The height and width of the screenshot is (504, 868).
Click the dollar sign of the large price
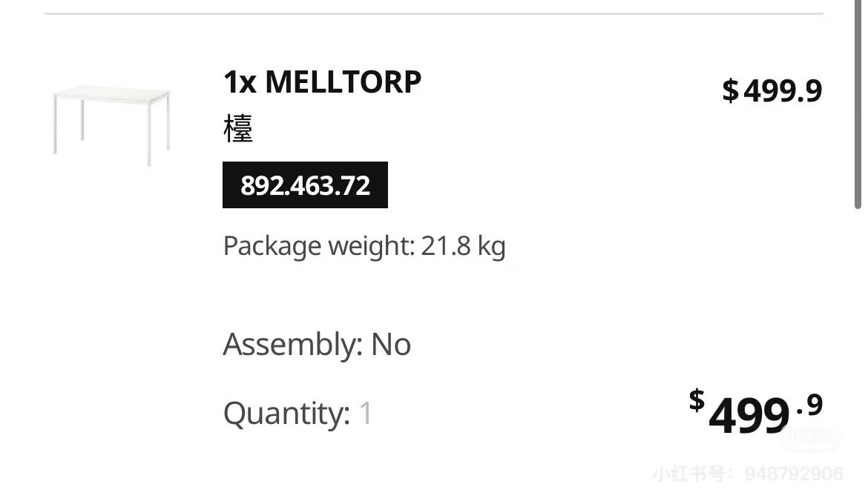tap(697, 400)
